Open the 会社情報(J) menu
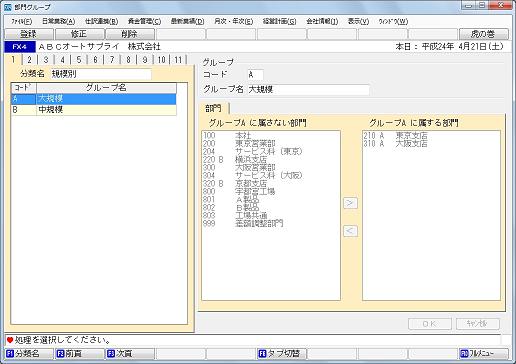Image resolution: width=516 pixels, height=364 pixels. pyautogui.click(x=322, y=21)
